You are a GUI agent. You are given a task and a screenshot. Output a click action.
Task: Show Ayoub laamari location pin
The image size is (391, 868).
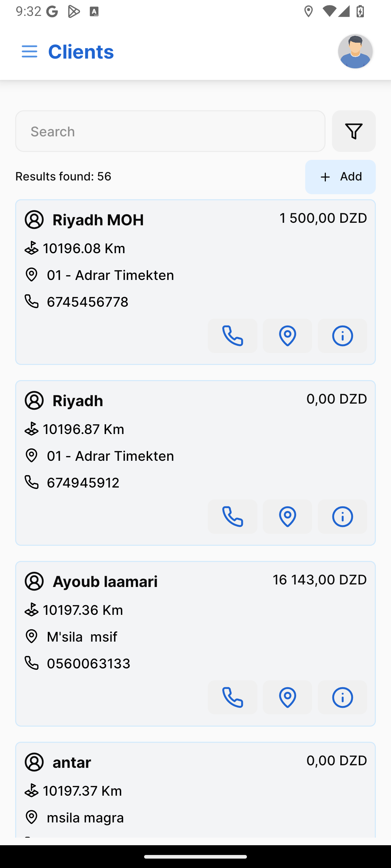coord(287,697)
